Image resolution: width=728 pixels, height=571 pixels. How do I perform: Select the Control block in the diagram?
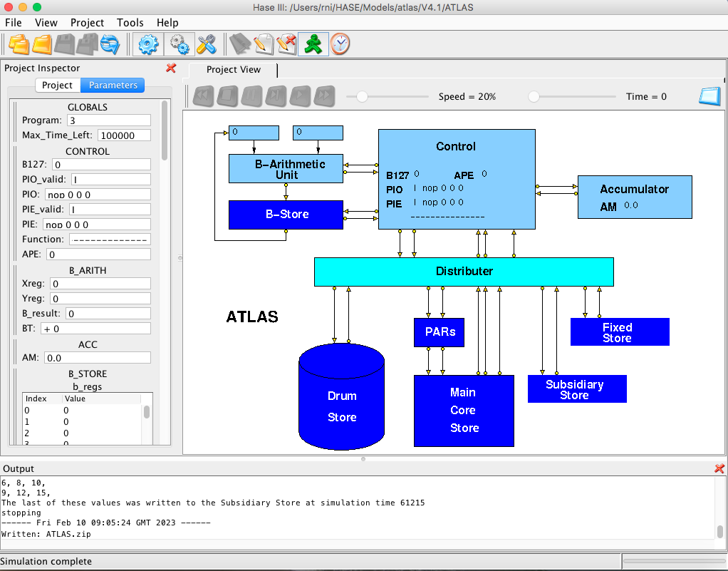[457, 180]
